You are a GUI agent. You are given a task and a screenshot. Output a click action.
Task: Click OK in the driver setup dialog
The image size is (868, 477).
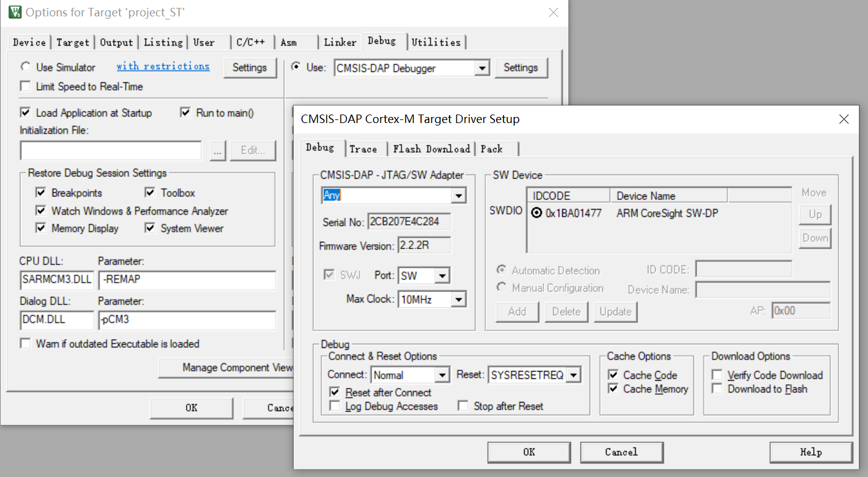click(530, 452)
